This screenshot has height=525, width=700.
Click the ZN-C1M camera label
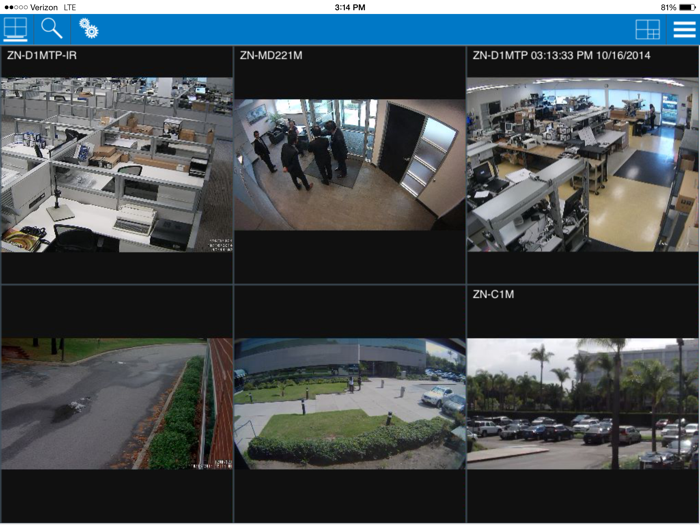pos(493,294)
